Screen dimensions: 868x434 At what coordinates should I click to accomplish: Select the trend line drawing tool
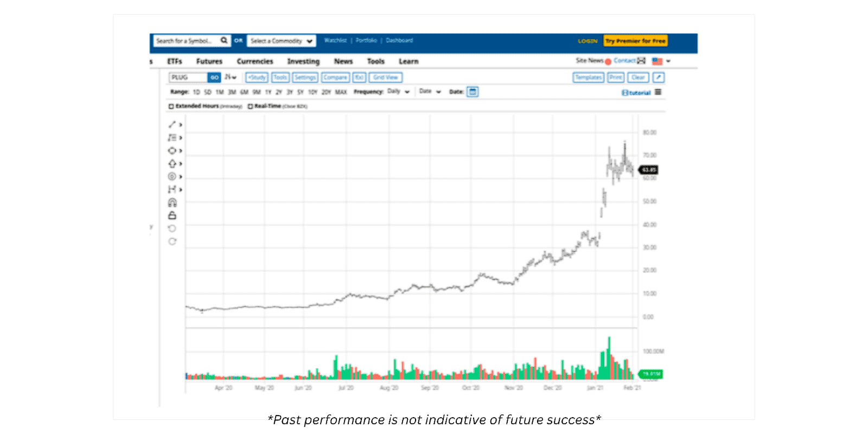pyautogui.click(x=173, y=125)
